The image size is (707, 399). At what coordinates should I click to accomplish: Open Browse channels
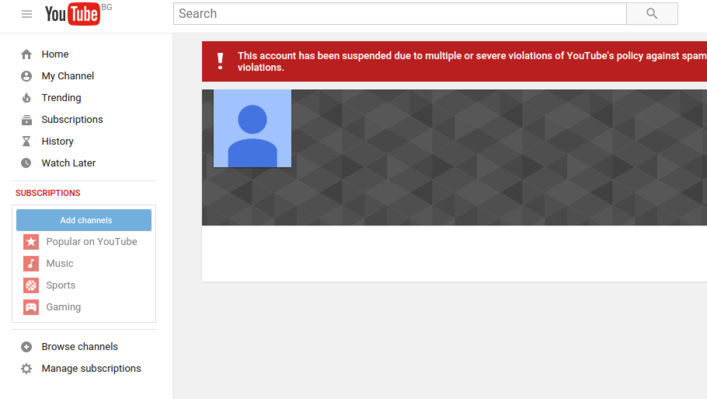point(80,347)
